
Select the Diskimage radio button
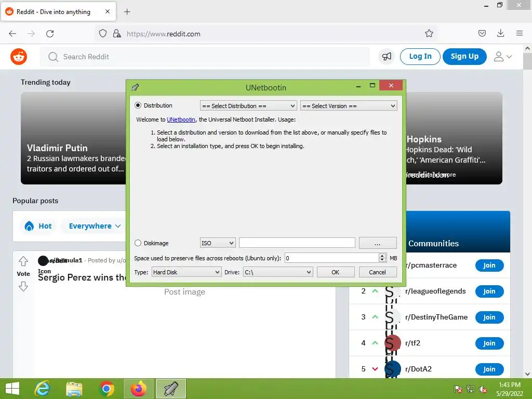pyautogui.click(x=138, y=243)
